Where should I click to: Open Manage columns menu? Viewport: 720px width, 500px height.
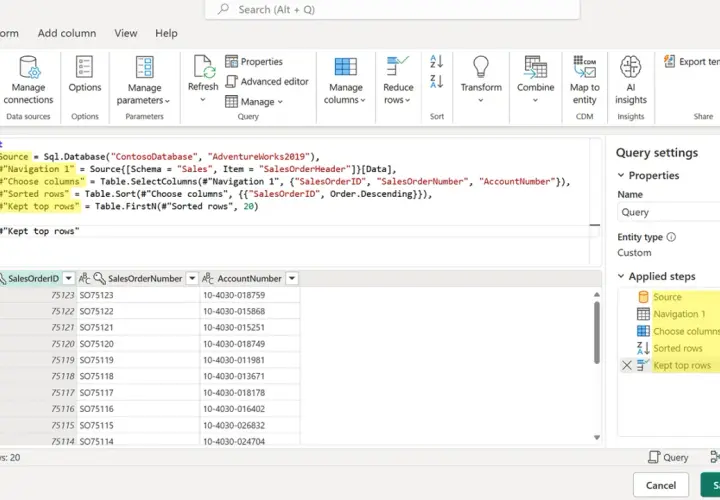point(345,80)
